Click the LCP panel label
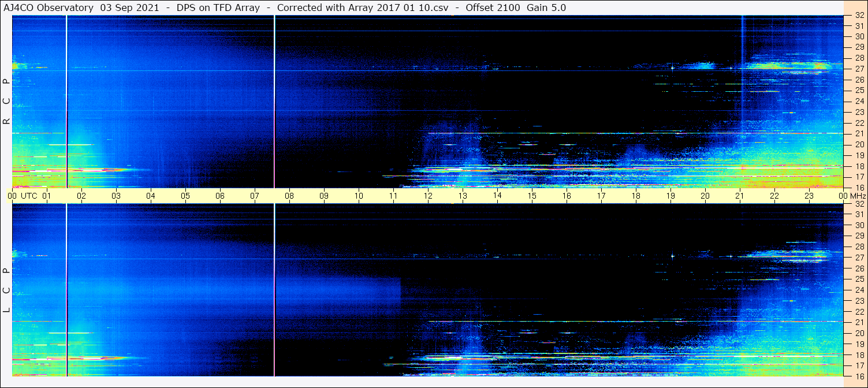 (x=6, y=290)
